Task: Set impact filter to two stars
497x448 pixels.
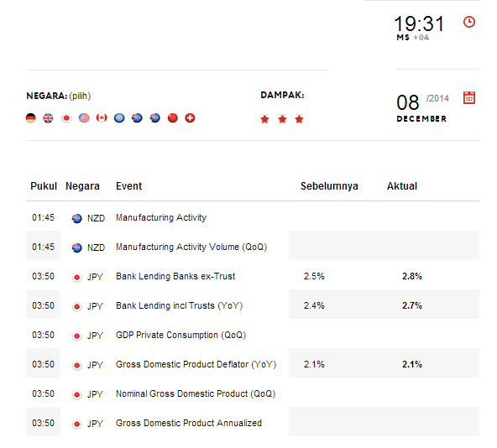Action: click(x=282, y=119)
